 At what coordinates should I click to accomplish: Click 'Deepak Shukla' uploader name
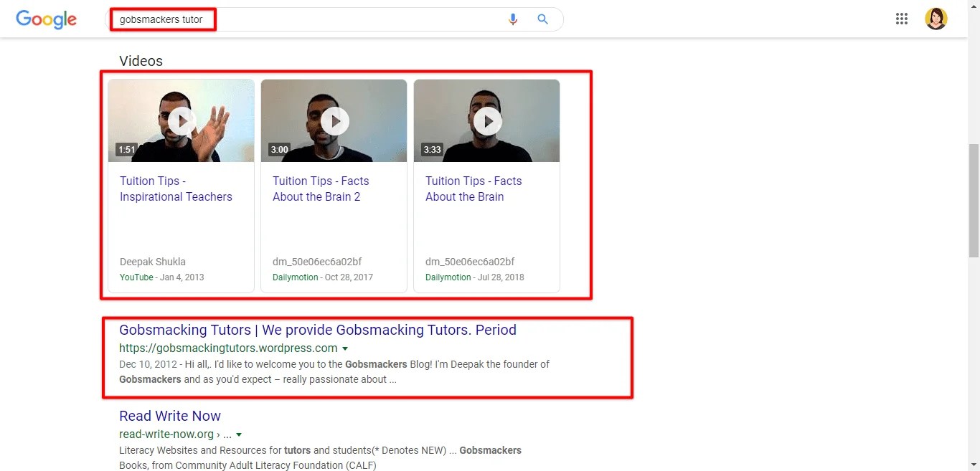click(153, 262)
